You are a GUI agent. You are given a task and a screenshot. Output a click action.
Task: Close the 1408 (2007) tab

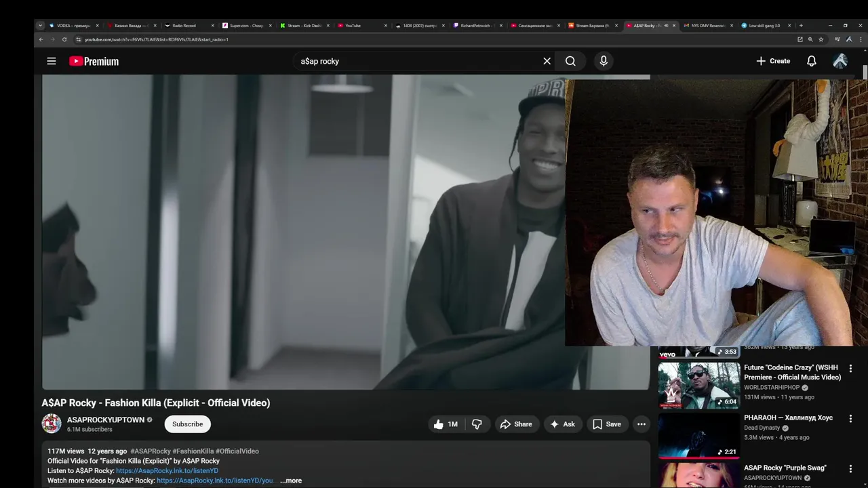443,26
